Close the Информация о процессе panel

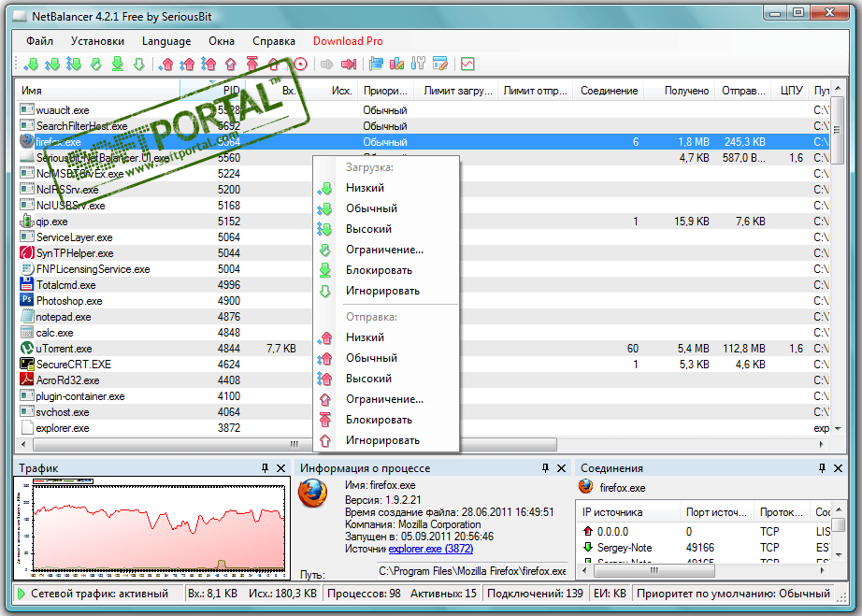pyautogui.click(x=561, y=468)
